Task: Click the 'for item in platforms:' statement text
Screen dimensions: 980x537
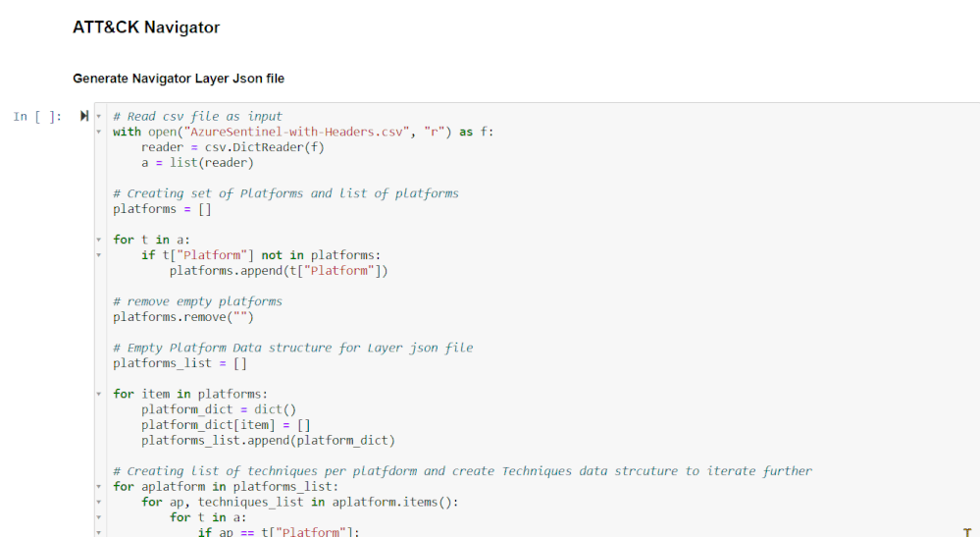Action: tap(190, 394)
